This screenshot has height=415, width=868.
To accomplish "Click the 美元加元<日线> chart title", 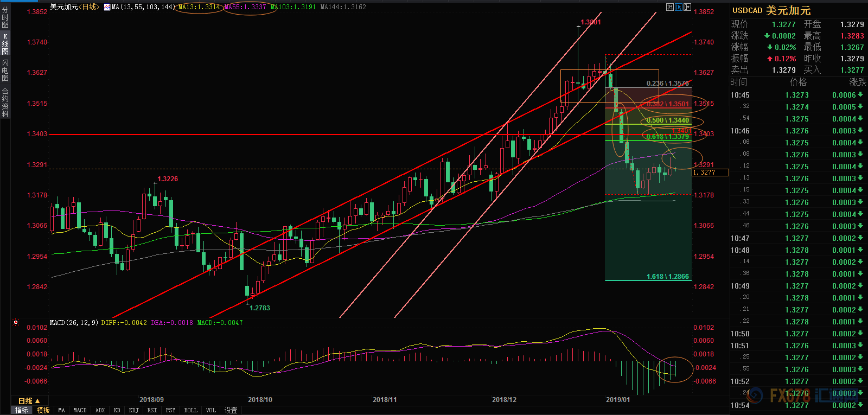I will coord(75,7).
